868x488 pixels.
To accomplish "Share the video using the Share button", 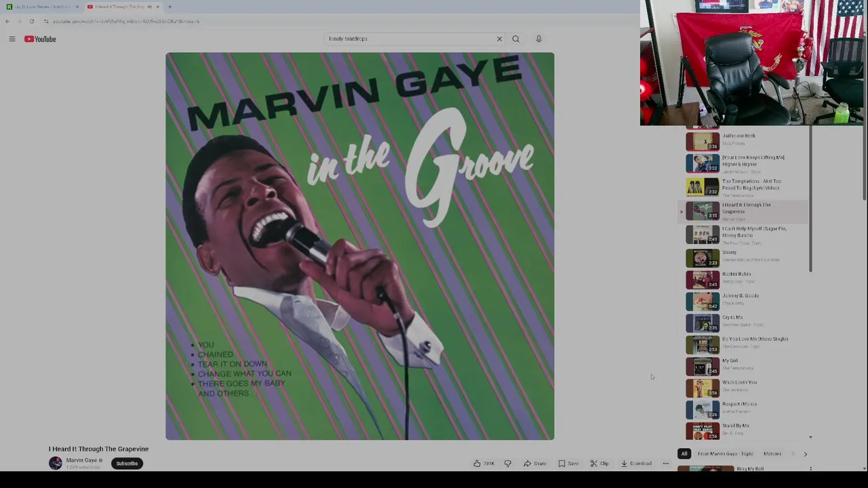I will [534, 464].
